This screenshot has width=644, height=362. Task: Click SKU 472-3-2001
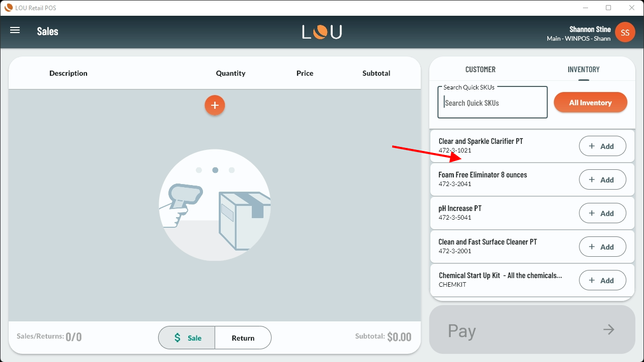point(455,251)
